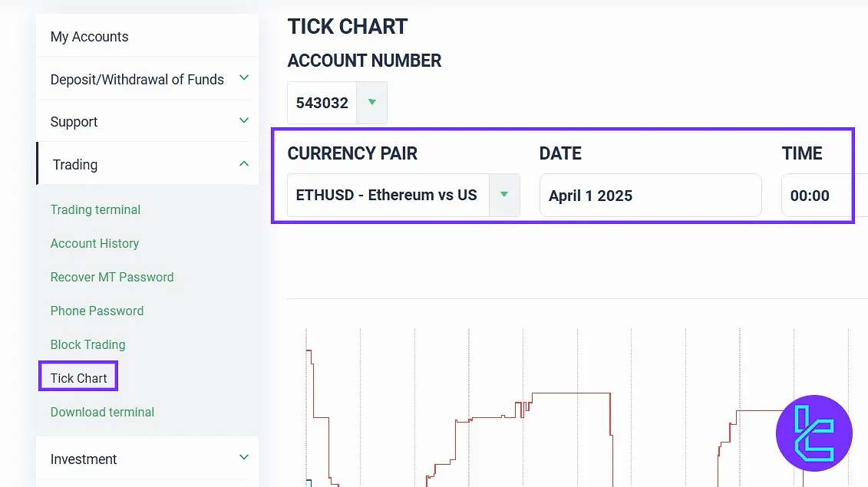Collapse the Trading section chevron

click(244, 163)
